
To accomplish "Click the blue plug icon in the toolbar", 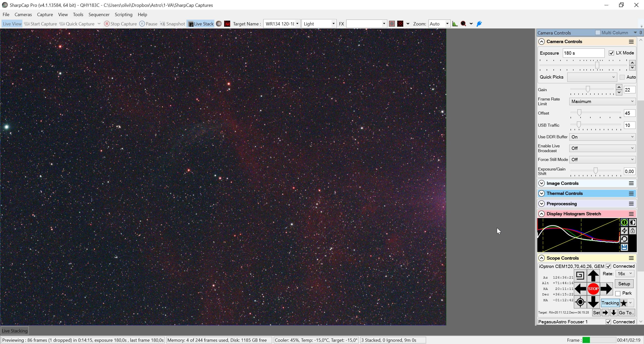I will [479, 24].
